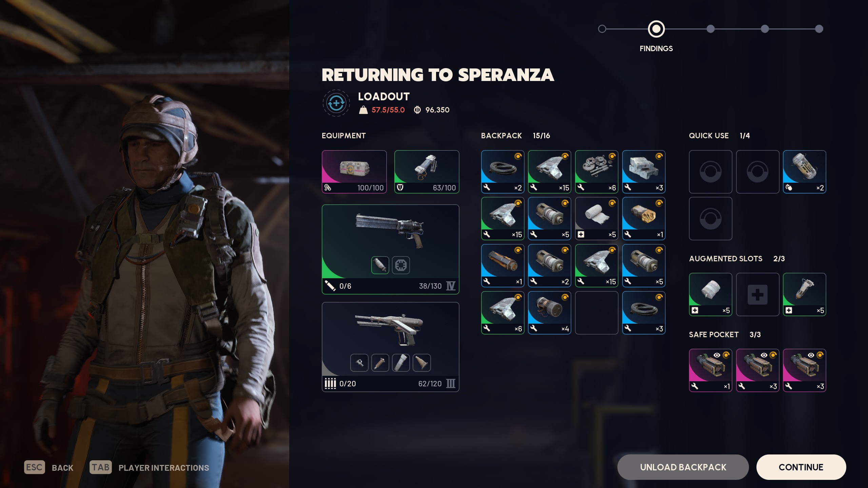Select the shield showing 63/100
This screenshot has width=868, height=488.
[x=427, y=172]
